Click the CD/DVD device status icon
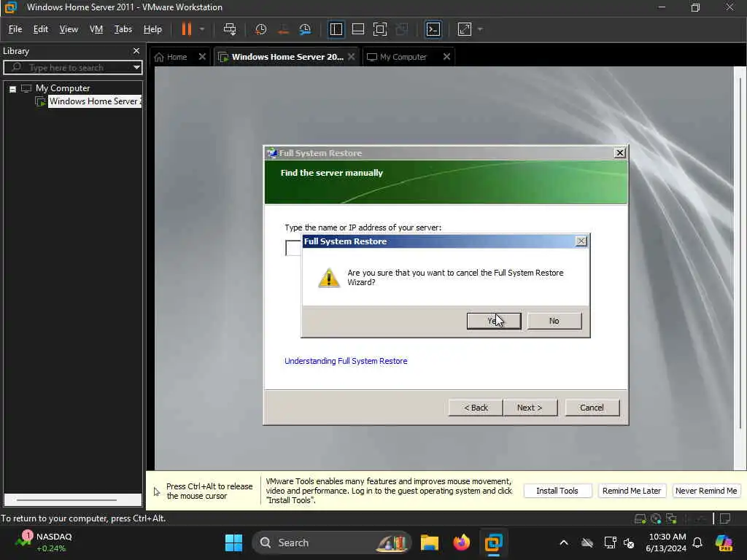 656,518
